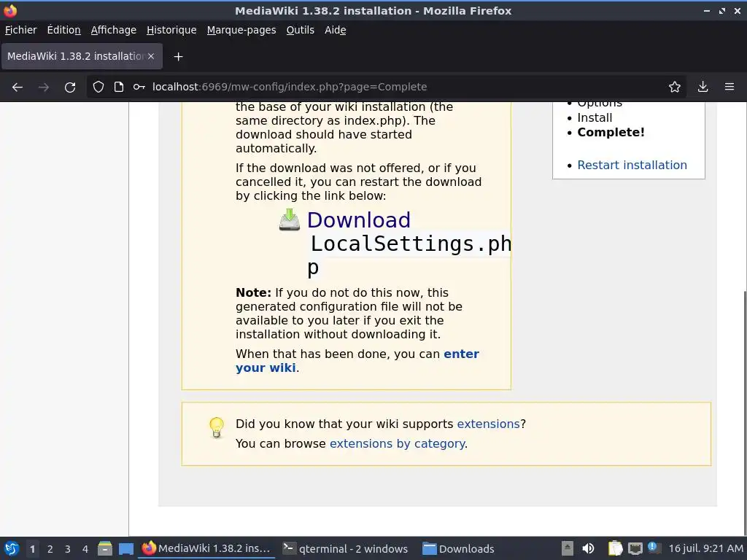This screenshot has height=560, width=747.
Task: Open the Firefox hamburger menu
Action: coord(729,87)
